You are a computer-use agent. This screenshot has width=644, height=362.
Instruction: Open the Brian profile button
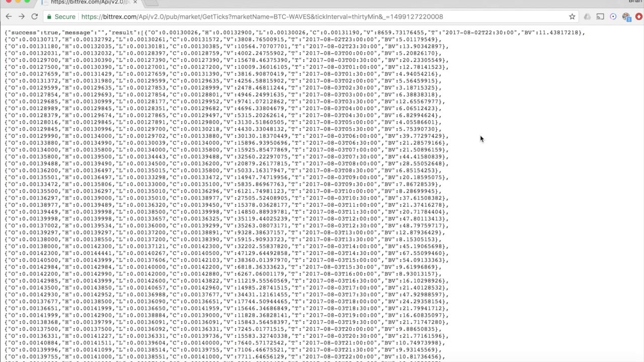click(636, 2)
